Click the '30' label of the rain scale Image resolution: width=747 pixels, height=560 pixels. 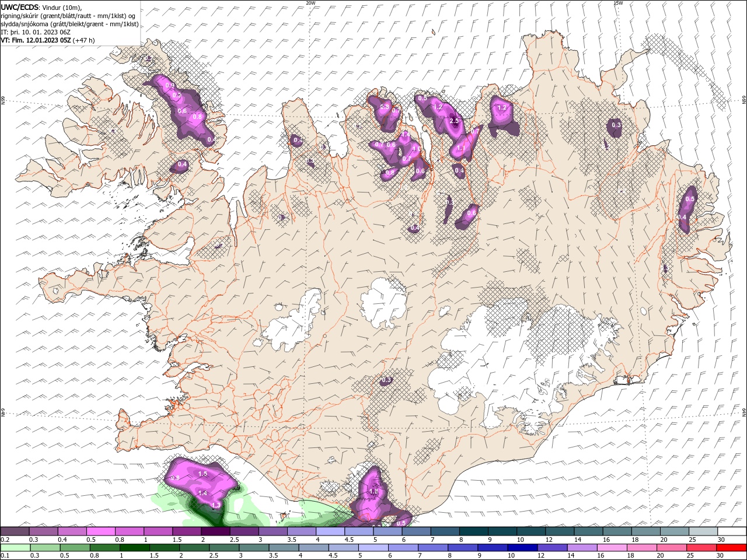720,556
